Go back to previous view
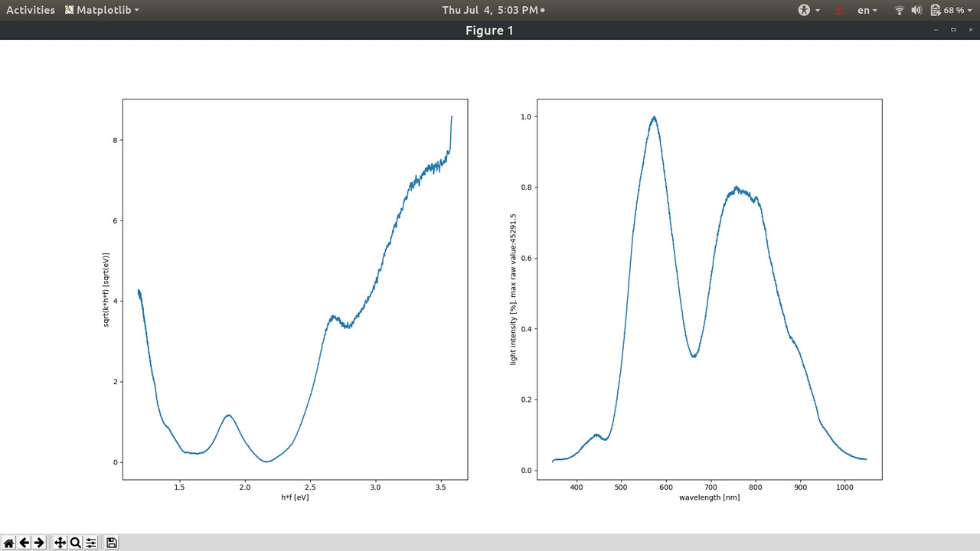The image size is (980, 551). 24,543
